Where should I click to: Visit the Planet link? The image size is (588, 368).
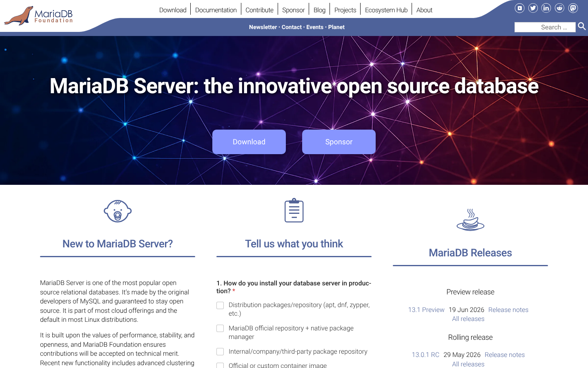click(x=336, y=27)
